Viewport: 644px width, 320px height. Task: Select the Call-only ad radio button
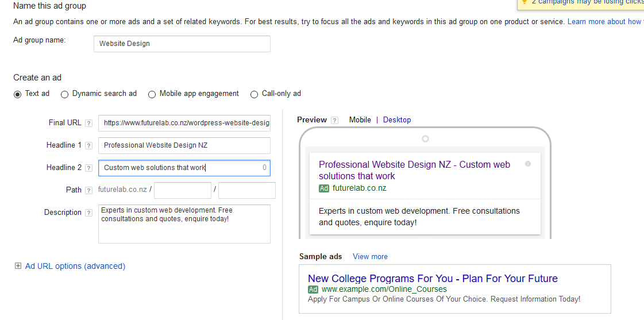(254, 94)
